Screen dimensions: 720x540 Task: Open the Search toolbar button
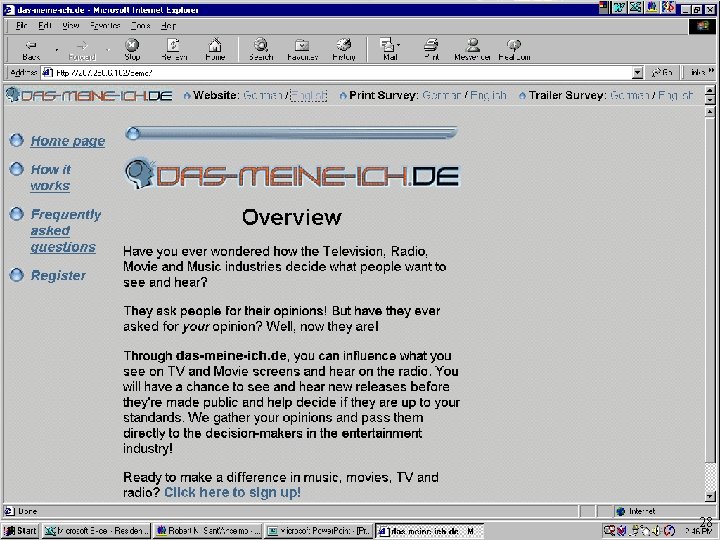[x=261, y=50]
